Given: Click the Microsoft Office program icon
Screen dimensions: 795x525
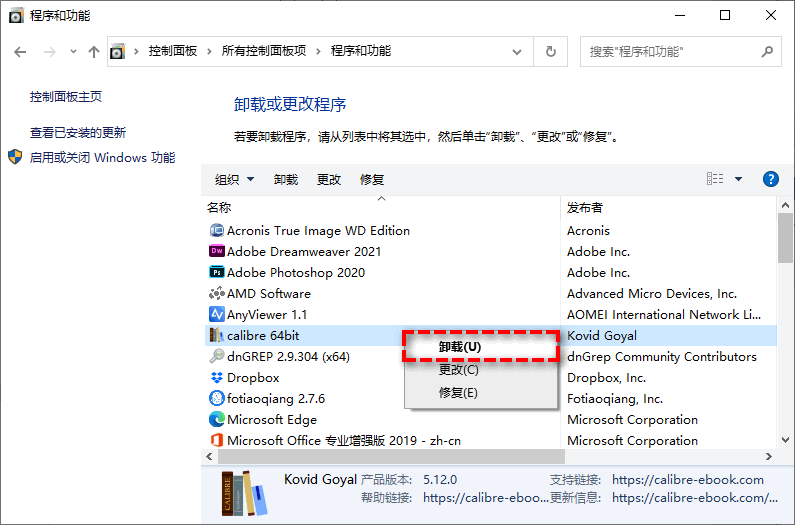Looking at the screenshot, I should pyautogui.click(x=216, y=441).
